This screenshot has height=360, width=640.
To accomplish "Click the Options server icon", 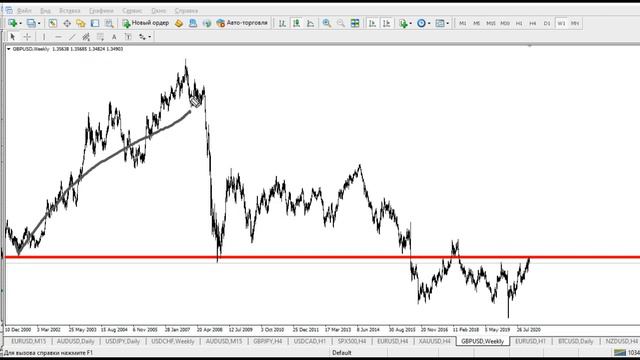I will 193,24.
